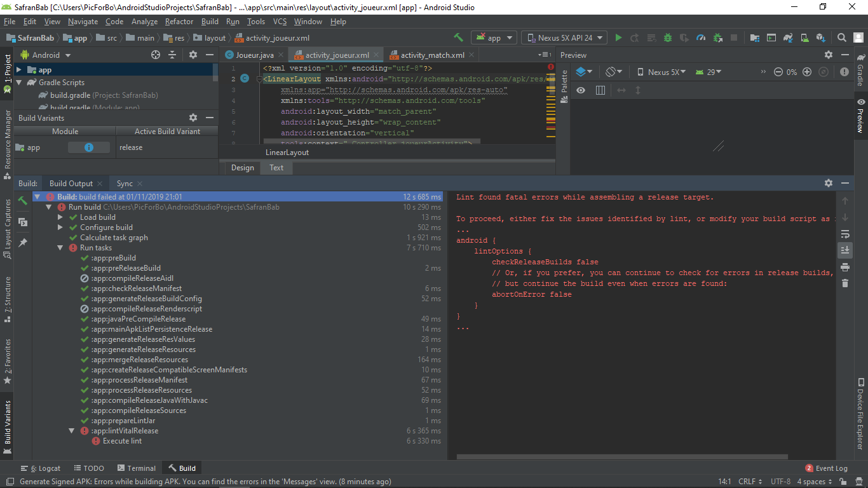The image size is (868, 488).
Task: Expand the Load build node
Action: [x=60, y=217]
